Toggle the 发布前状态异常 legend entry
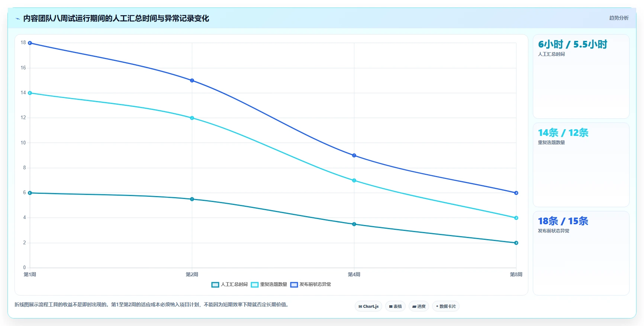644x326 pixels. [310, 284]
